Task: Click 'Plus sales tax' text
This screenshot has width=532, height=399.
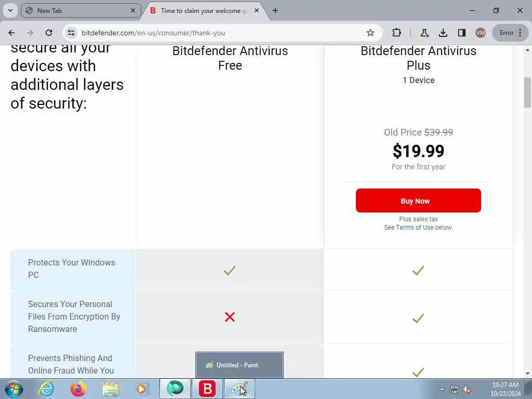Action: coord(418,219)
